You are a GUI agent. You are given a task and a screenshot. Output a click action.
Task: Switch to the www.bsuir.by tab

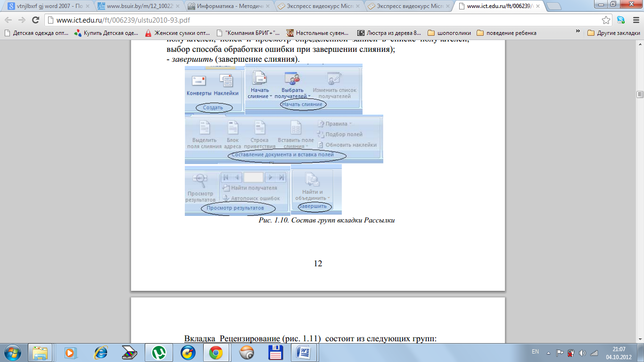(x=138, y=7)
